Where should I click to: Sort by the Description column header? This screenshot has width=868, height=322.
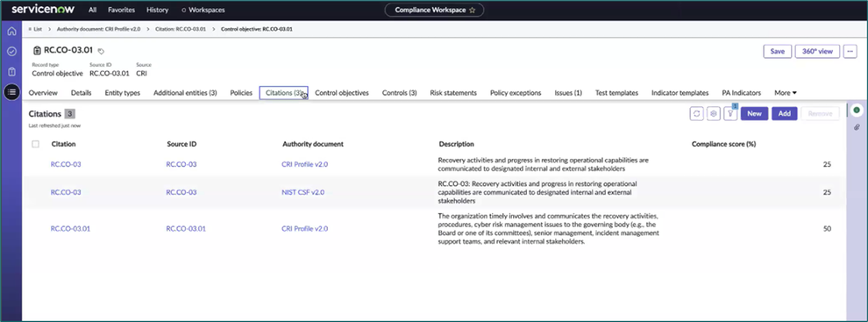tap(457, 144)
